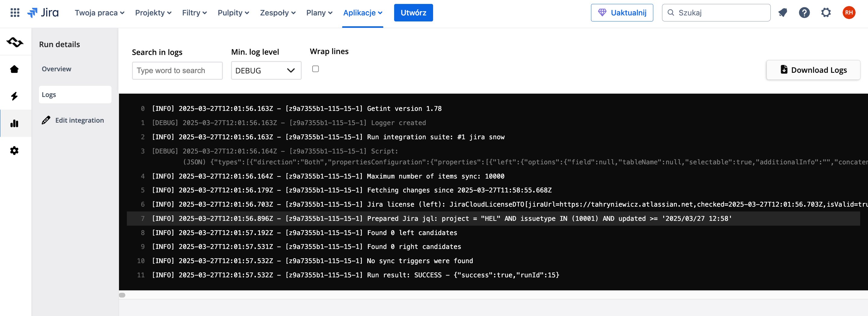This screenshot has width=868, height=316.
Task: Click the 'Run details' heading
Action: click(59, 44)
